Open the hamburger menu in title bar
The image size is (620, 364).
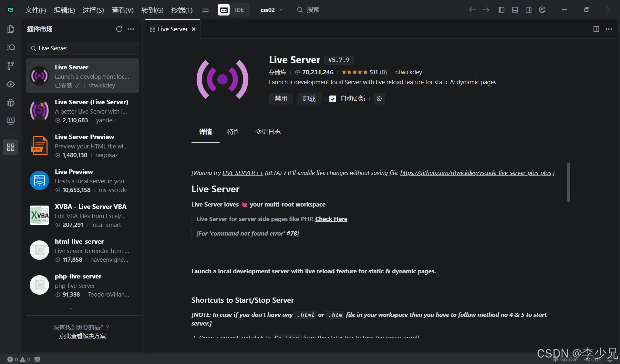tap(205, 10)
